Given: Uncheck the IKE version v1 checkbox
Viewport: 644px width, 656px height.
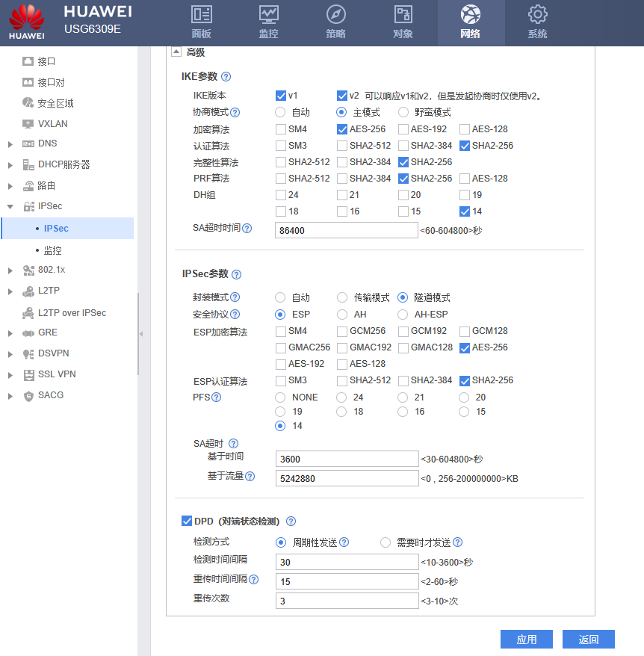Looking at the screenshot, I should tap(281, 96).
